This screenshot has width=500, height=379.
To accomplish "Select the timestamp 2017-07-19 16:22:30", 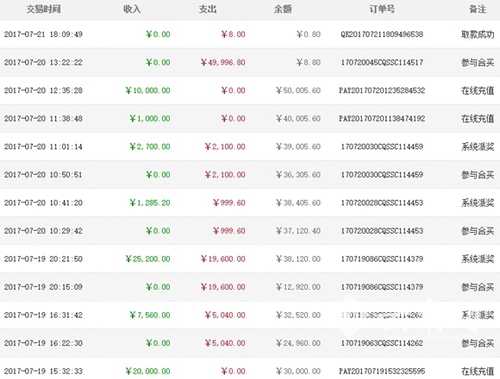I will pos(43,343).
